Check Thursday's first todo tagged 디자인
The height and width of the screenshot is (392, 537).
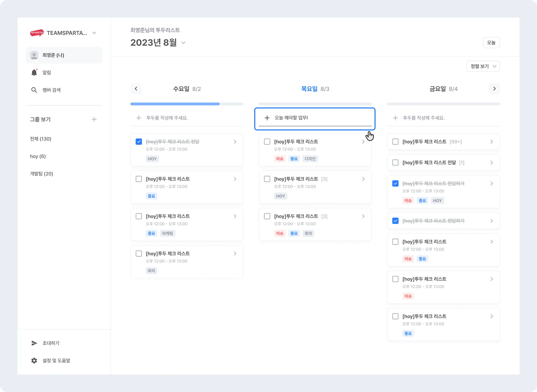(267, 142)
